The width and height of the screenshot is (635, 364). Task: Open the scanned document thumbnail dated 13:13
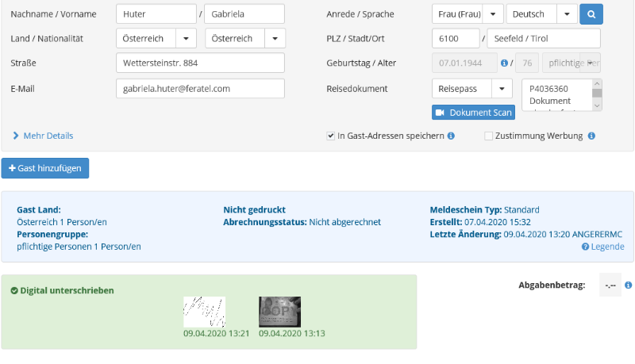coord(279,312)
